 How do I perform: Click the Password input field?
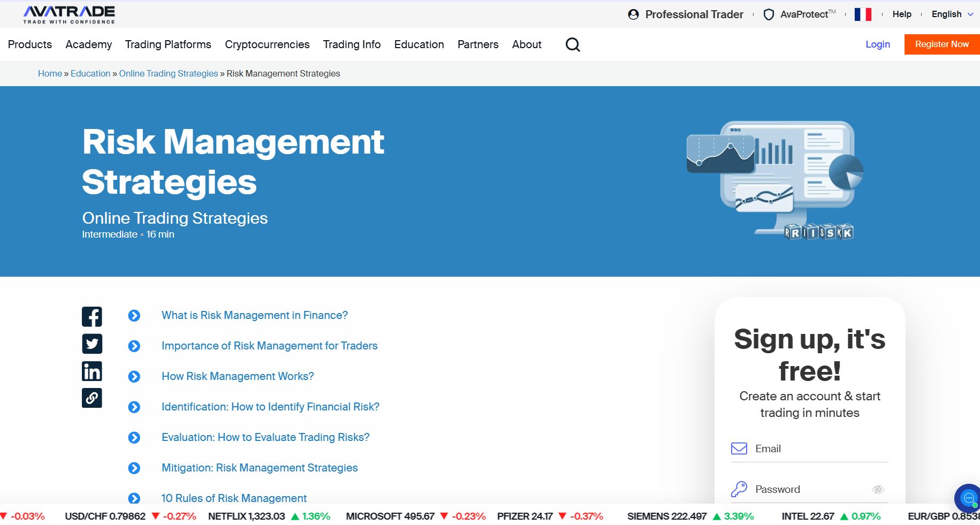click(810, 489)
